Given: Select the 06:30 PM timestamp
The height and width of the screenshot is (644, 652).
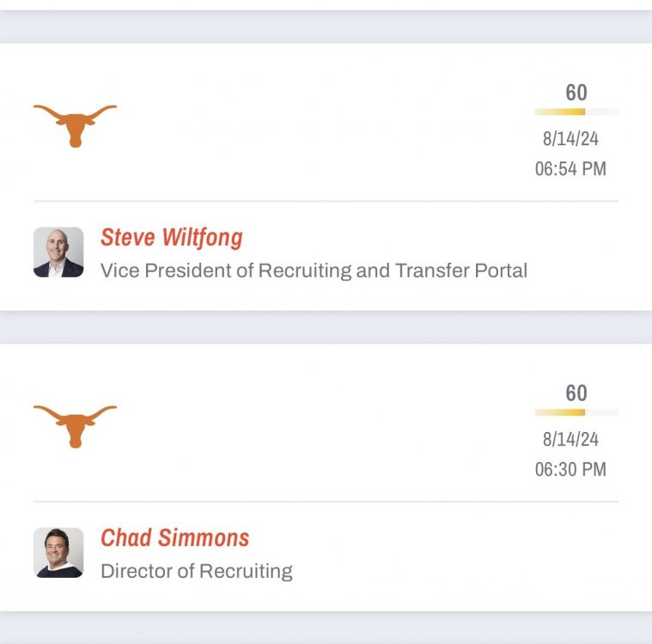Looking at the screenshot, I should click(570, 469).
